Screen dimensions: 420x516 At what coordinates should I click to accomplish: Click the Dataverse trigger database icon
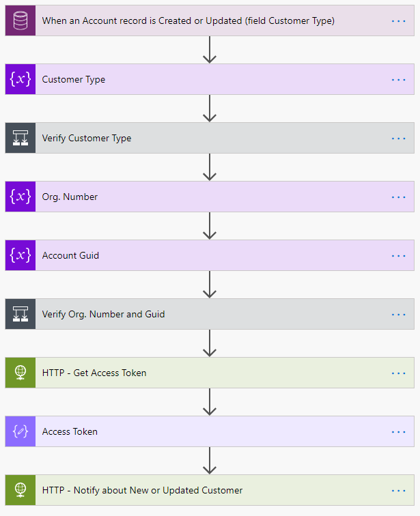pyautogui.click(x=20, y=20)
